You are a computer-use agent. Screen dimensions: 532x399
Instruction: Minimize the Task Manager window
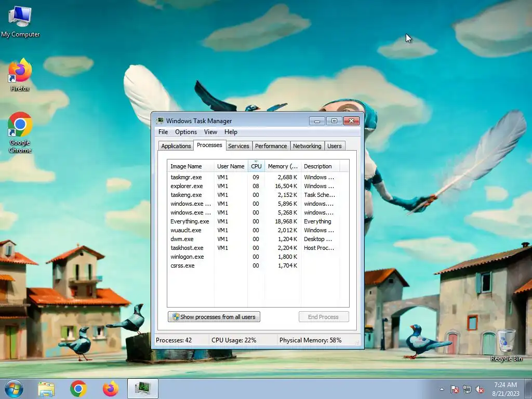317,121
